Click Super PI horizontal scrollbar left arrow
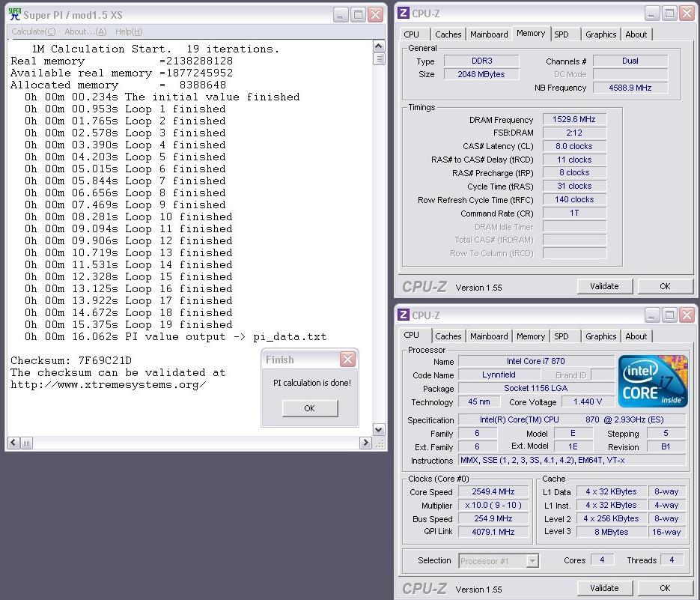700x600 pixels. pyautogui.click(x=13, y=443)
